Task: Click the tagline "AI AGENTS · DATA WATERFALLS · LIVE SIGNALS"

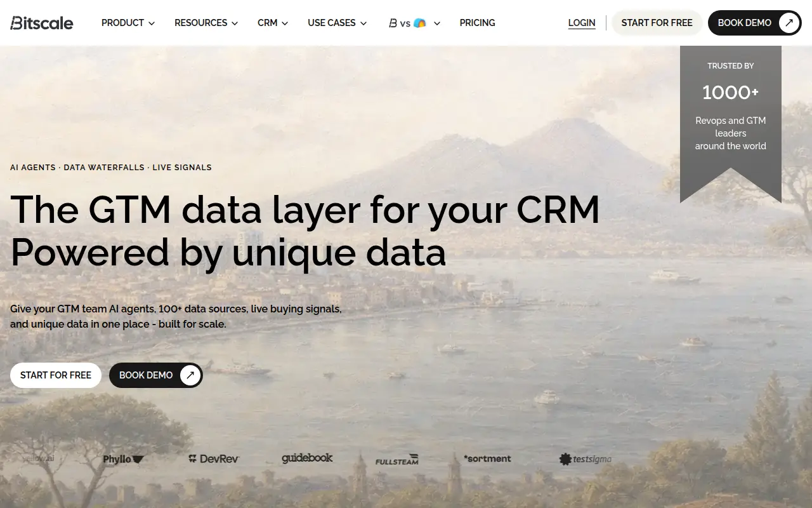Action: 111,168
